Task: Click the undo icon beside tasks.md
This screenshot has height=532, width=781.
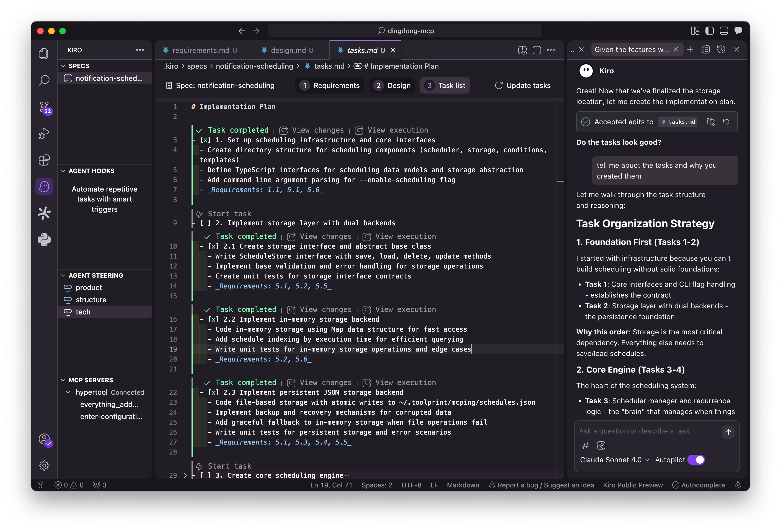Action: pyautogui.click(x=726, y=122)
